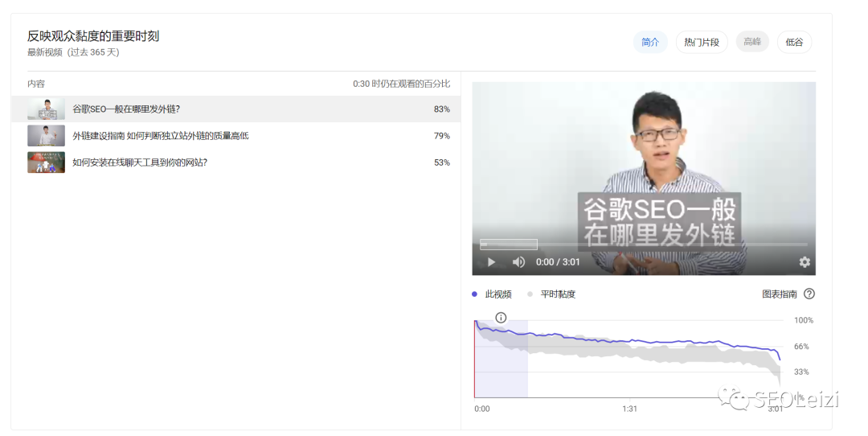Click thumbnail of 外链建设指南 row

coord(46,136)
